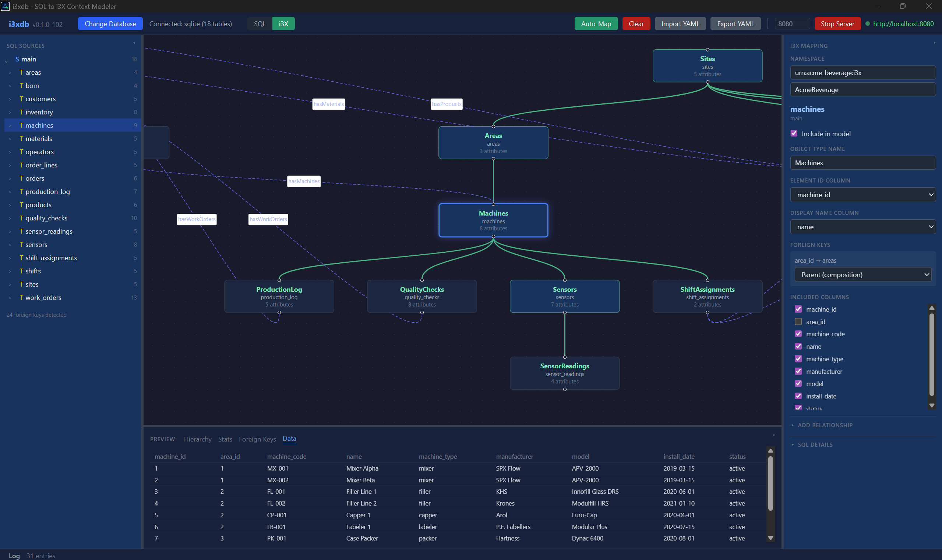Image resolution: width=942 pixels, height=560 pixels.
Task: Open the Hierarchy tab in the preview panel
Action: pos(197,439)
